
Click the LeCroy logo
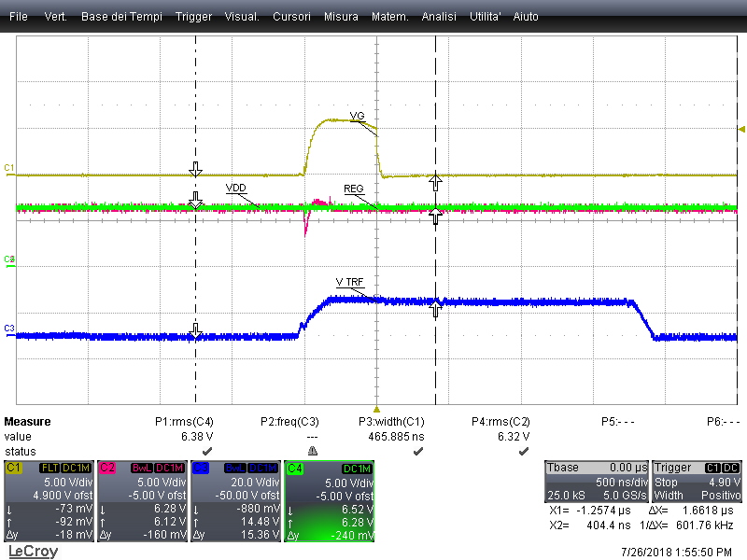click(33, 552)
